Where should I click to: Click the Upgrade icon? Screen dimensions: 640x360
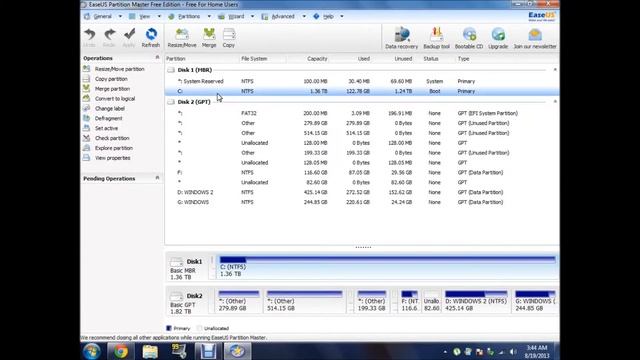(x=498, y=38)
